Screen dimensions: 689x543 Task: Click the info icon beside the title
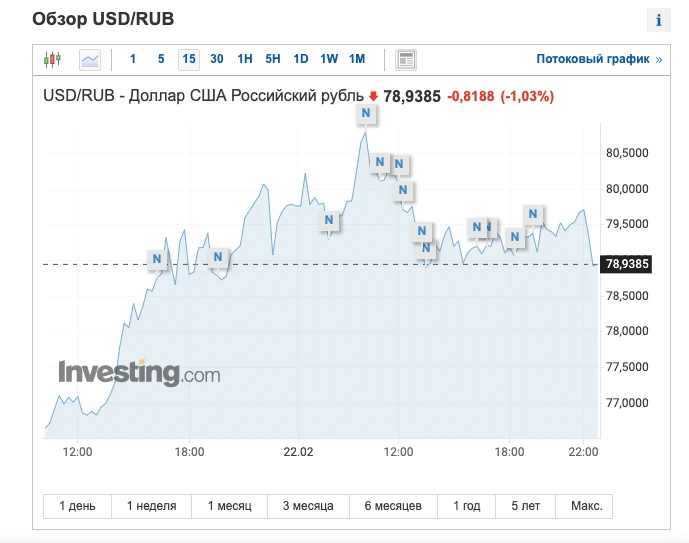pos(658,20)
